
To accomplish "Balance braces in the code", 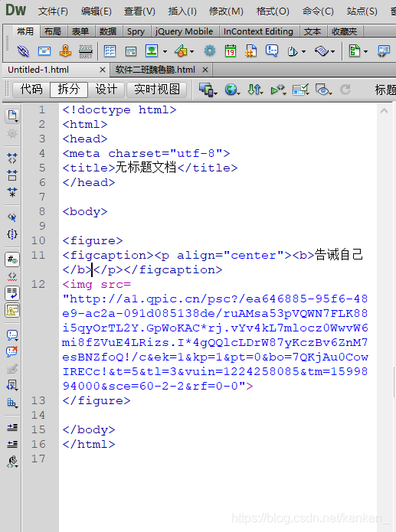I will 12,234.
